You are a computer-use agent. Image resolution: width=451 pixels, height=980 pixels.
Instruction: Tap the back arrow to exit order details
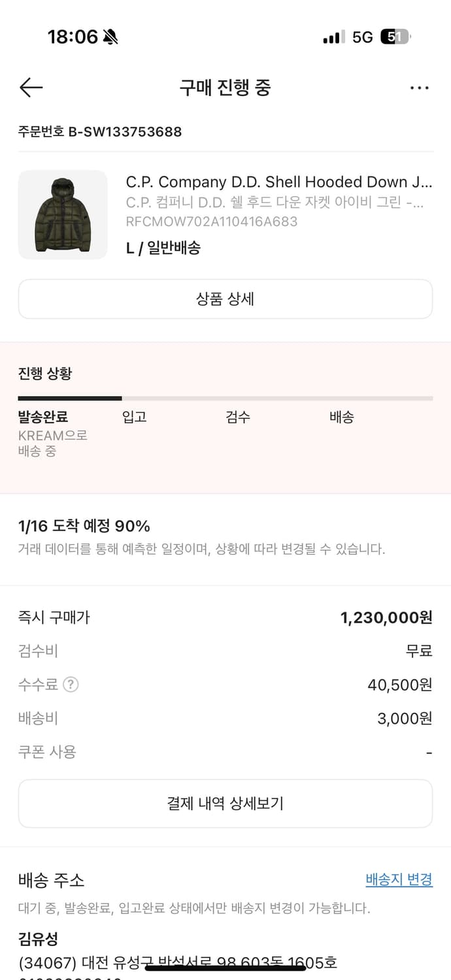click(x=30, y=88)
